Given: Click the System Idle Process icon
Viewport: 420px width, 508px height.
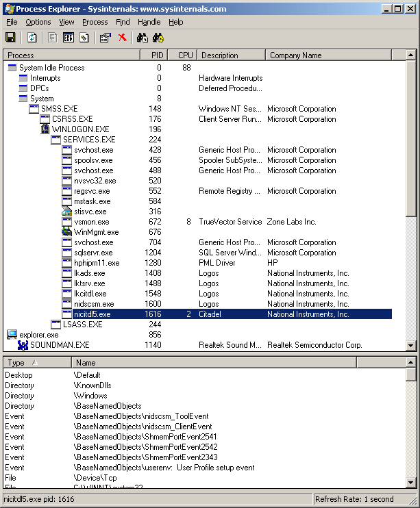Looking at the screenshot, I should pos(12,68).
